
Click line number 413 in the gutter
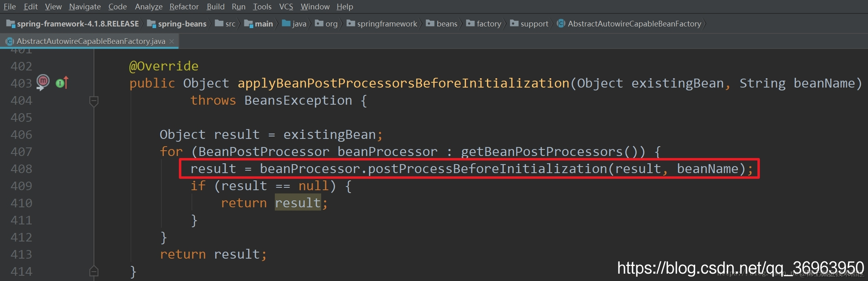[x=21, y=254]
